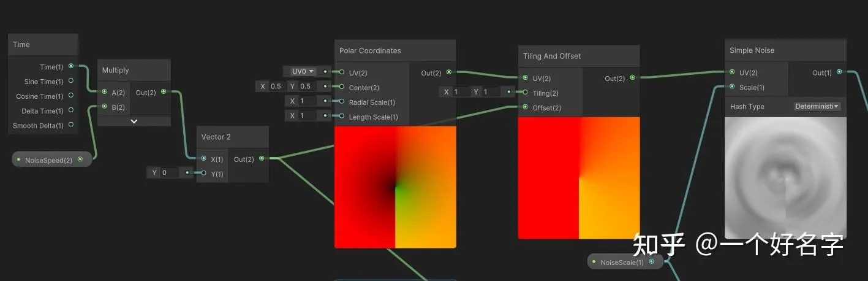Screen dimensions: 868x281
Task: Click the Sine Time(1) output port
Action: 71,81
